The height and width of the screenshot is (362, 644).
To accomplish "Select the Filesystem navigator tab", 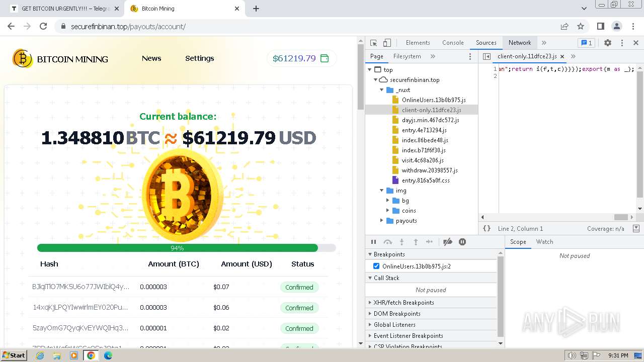I will [407, 56].
